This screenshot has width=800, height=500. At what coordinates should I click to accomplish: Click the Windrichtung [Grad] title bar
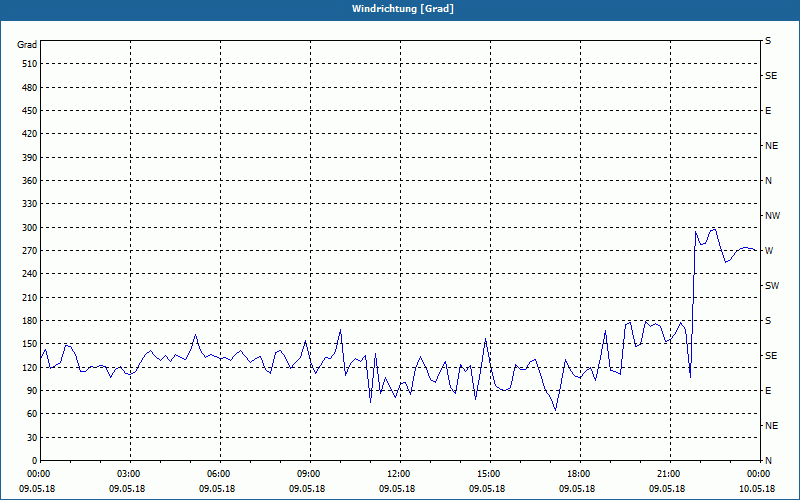(x=400, y=9)
